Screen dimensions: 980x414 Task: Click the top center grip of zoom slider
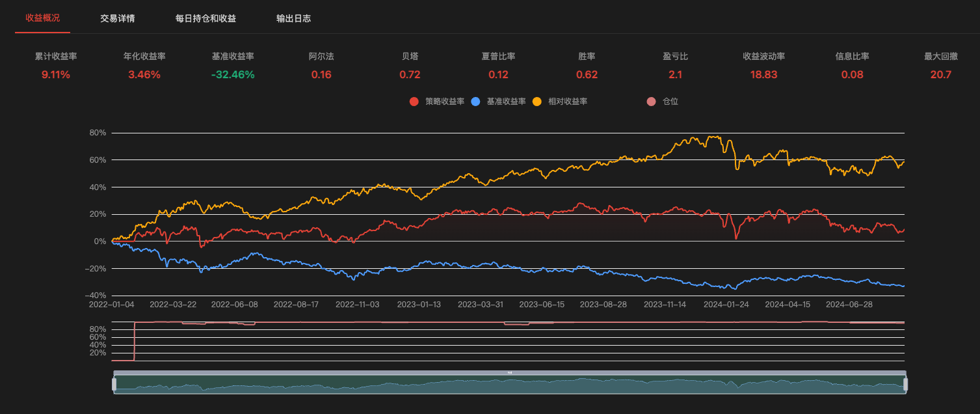point(510,373)
